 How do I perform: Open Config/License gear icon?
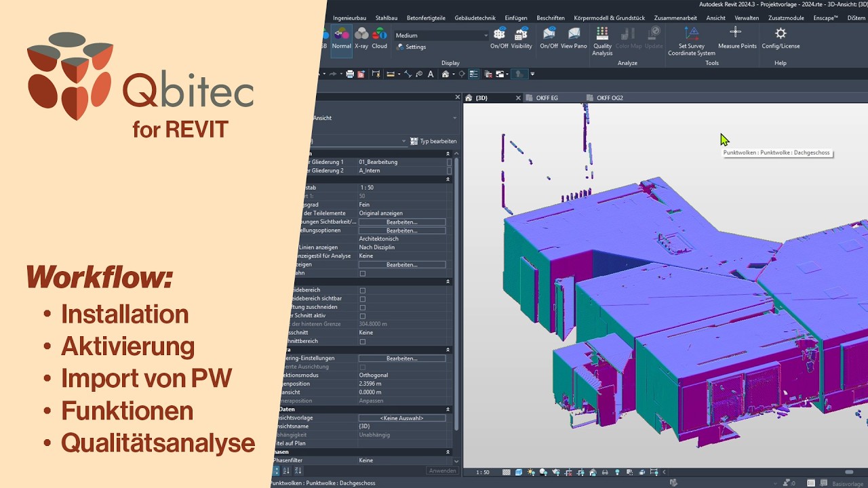(x=781, y=39)
